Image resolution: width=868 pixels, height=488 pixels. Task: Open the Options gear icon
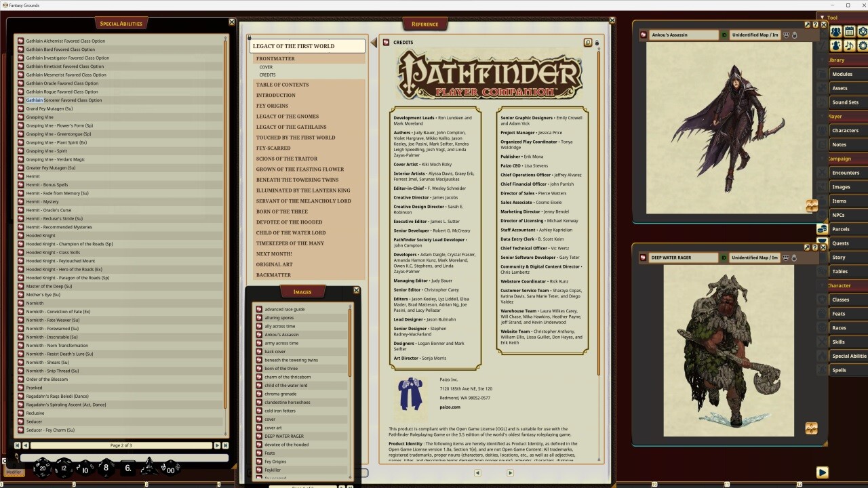pyautogui.click(x=863, y=46)
